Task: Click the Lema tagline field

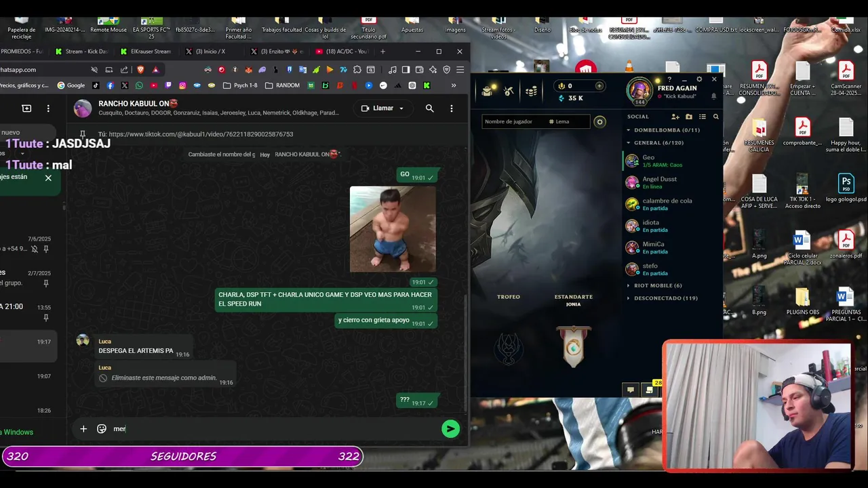Action: 568,122
